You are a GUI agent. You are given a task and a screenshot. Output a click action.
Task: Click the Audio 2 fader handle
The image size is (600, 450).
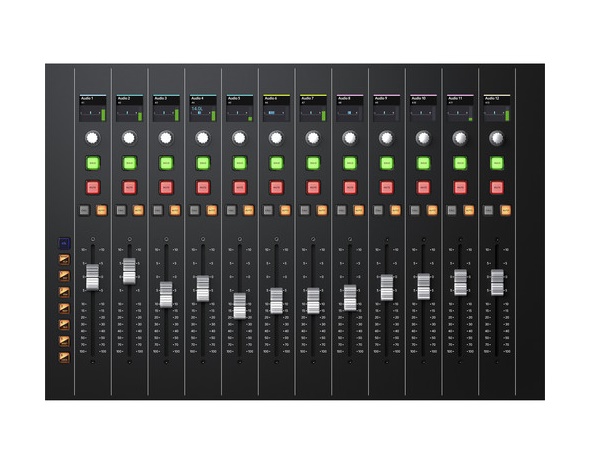click(130, 271)
